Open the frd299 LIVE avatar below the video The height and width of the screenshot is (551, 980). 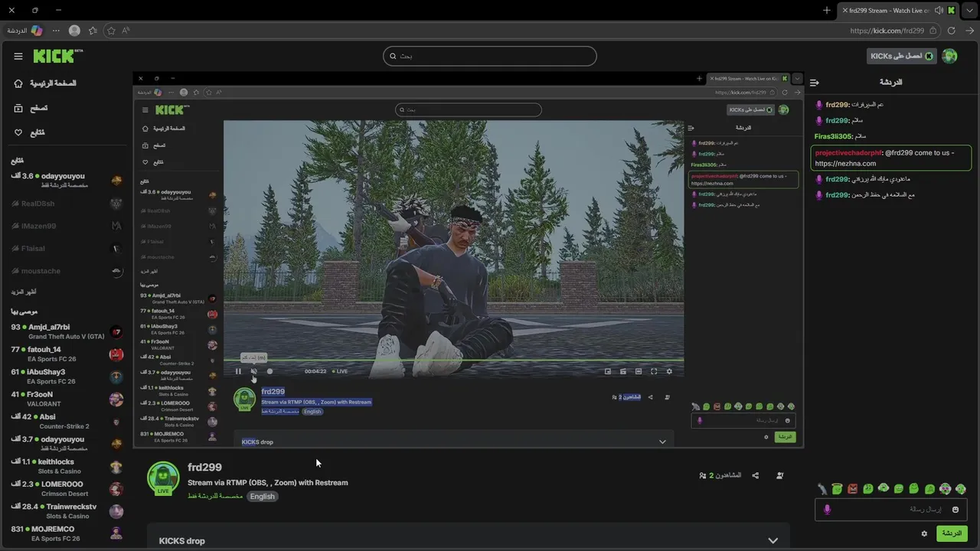coord(163,478)
